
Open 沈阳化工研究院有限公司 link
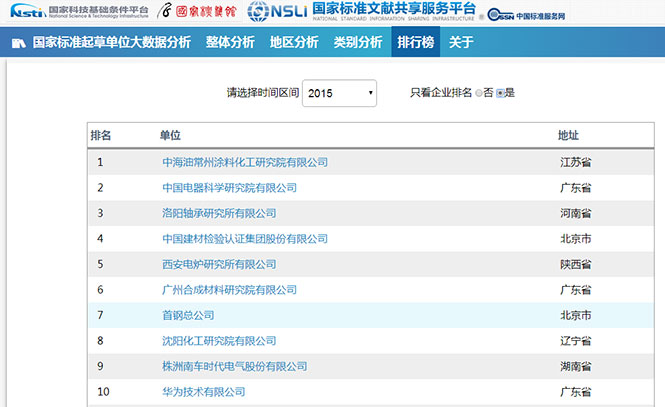[x=219, y=341]
